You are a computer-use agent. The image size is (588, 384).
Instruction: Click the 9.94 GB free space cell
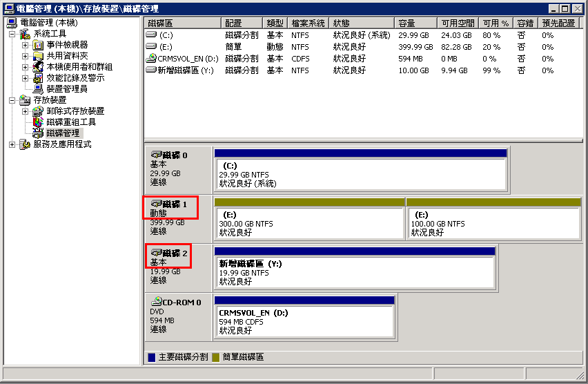click(x=454, y=70)
